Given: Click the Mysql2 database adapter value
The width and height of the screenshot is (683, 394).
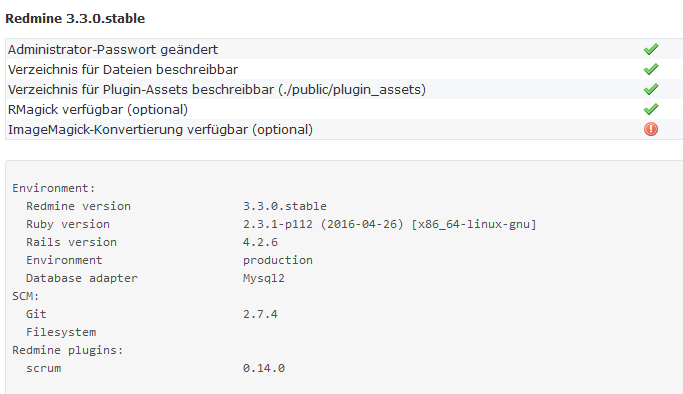Looking at the screenshot, I should [x=264, y=278].
